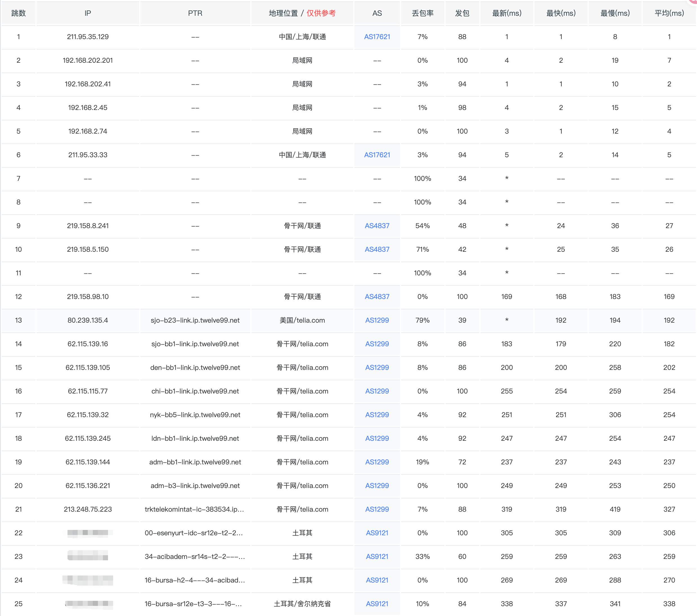Viewport: 697px width, 616px height.
Task: Click the 最慢(ms) column header
Action: pos(615,13)
